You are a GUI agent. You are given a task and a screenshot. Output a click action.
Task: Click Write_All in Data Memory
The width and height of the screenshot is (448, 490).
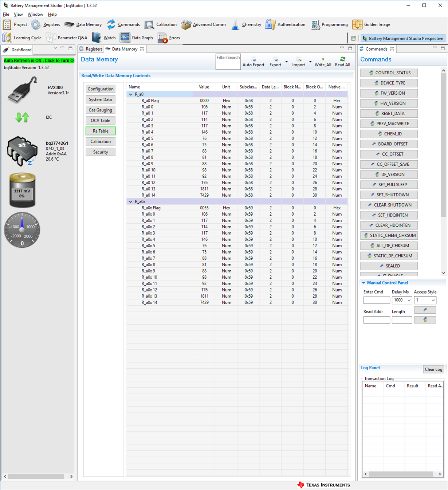[x=323, y=62]
